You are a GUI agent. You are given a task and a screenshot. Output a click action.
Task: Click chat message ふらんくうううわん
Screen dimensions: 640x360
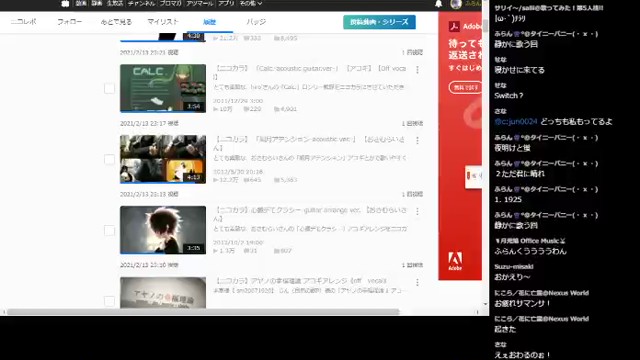(x=530, y=251)
